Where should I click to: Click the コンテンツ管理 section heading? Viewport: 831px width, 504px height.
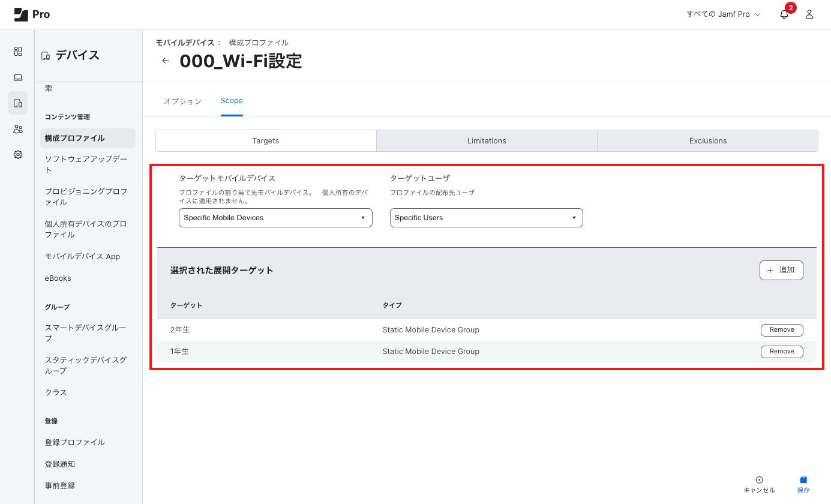[67, 117]
